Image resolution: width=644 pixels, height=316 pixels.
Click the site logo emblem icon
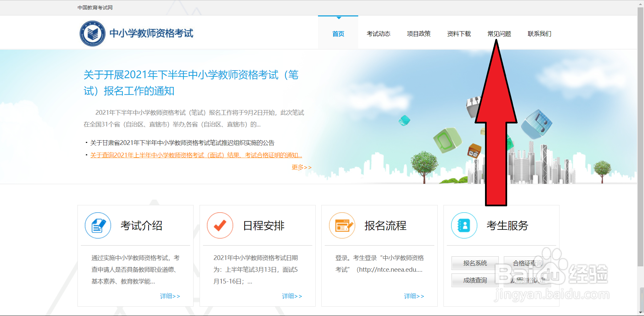click(93, 33)
